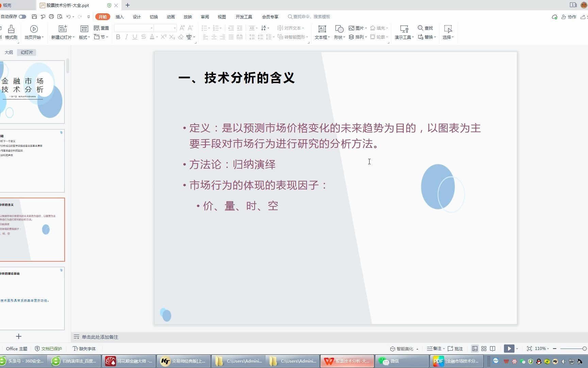Toggle the Auto Save (自动保存) switch
Image resolution: width=588 pixels, height=368 pixels.
pos(22,17)
